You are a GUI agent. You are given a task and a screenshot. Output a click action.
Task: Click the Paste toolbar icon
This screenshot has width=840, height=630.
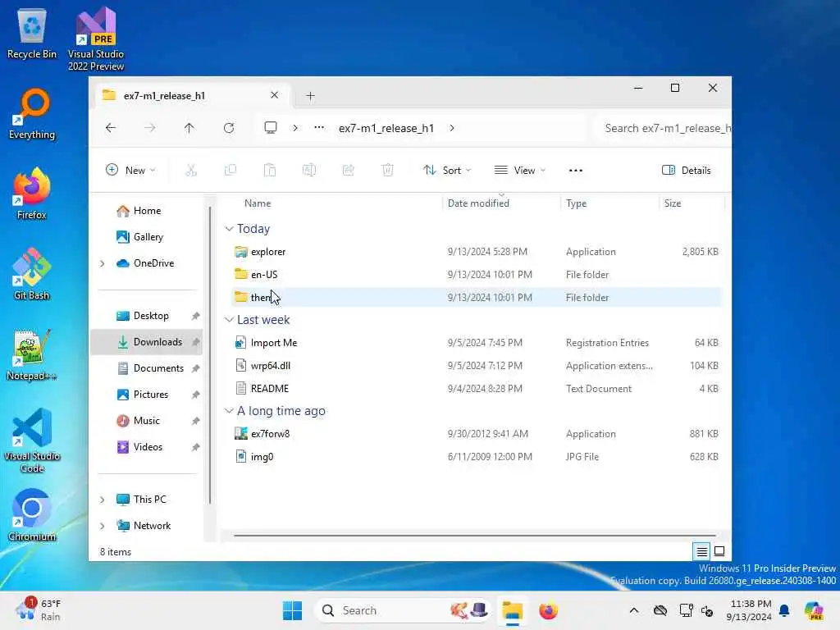[x=269, y=171]
